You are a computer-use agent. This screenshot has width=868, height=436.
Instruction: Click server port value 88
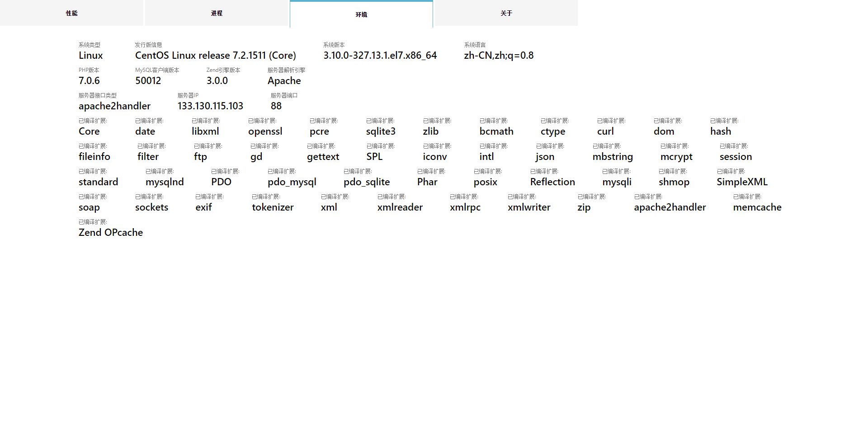pos(276,106)
